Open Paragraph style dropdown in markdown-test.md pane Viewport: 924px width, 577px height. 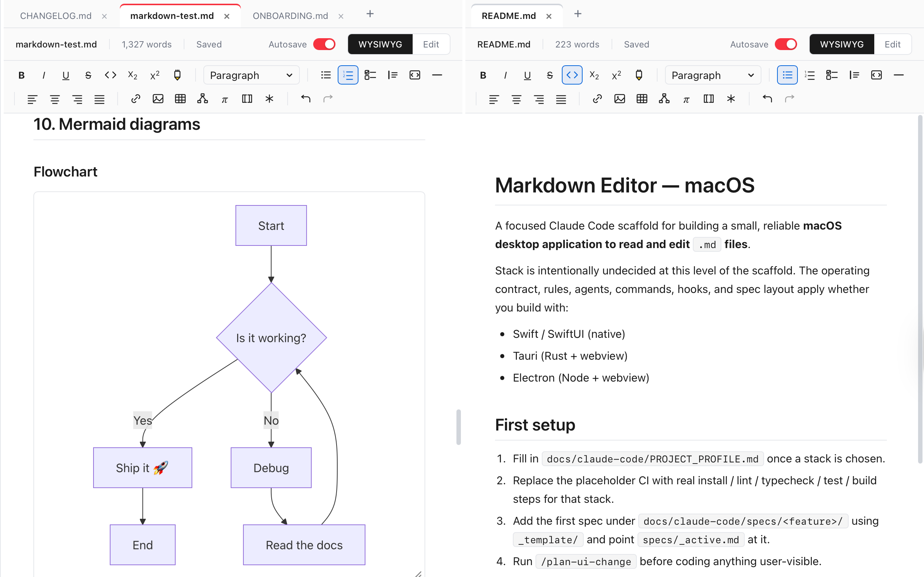tap(251, 75)
